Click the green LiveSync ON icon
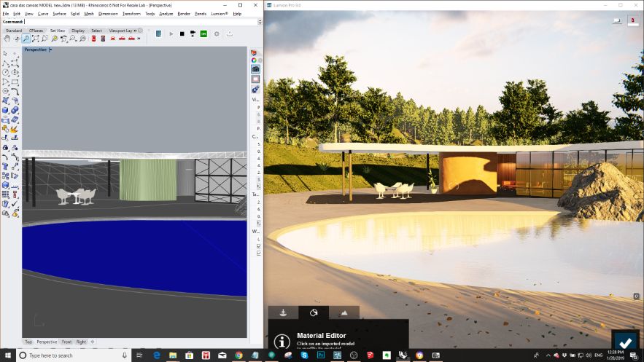644x362 pixels. coord(203,34)
